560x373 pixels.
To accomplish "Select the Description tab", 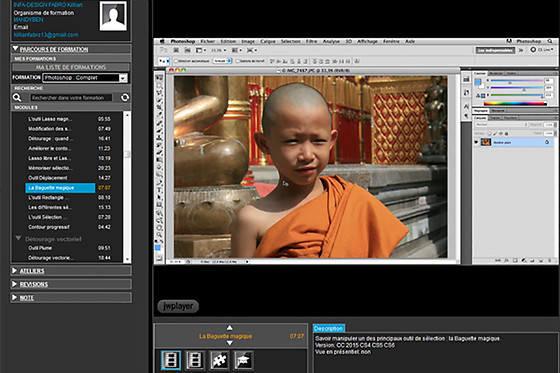I will point(329,328).
